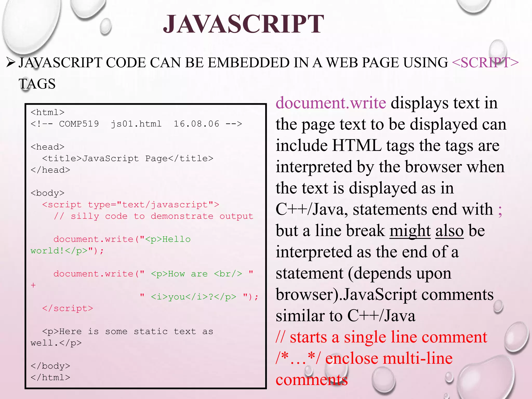Click 'statement (depends upon' line
532x399 pixels.
(364, 273)
